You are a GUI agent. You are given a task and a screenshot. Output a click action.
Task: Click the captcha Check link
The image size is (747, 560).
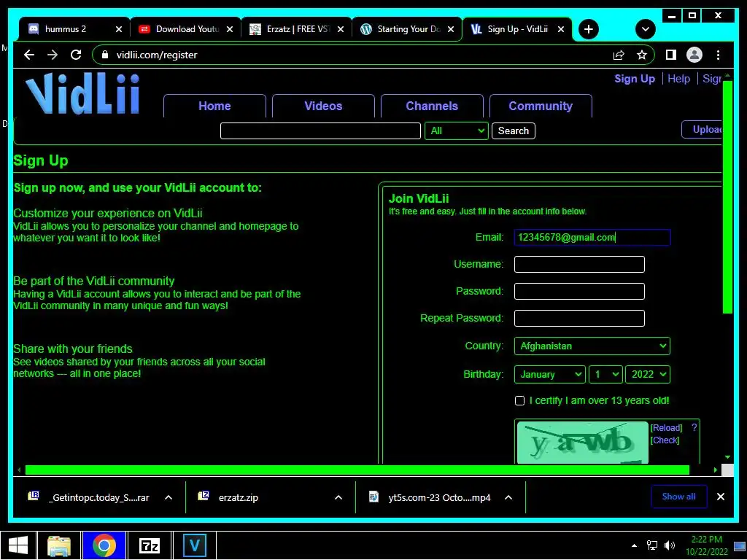pyautogui.click(x=665, y=440)
